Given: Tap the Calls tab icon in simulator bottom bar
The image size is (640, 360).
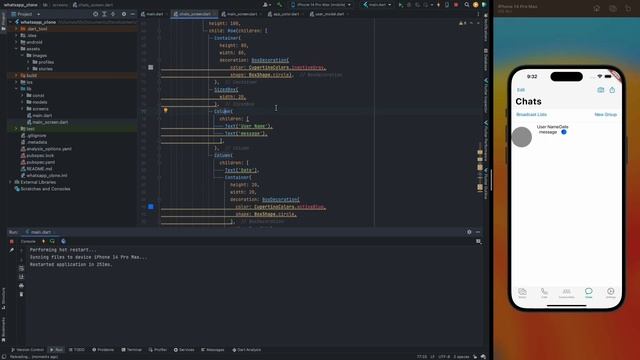Looking at the screenshot, I should pyautogui.click(x=544, y=292).
